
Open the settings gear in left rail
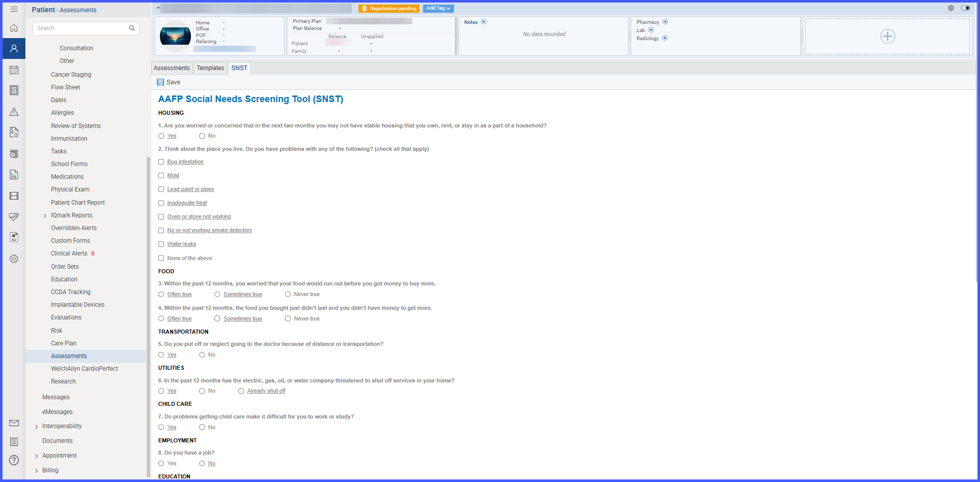click(x=14, y=259)
